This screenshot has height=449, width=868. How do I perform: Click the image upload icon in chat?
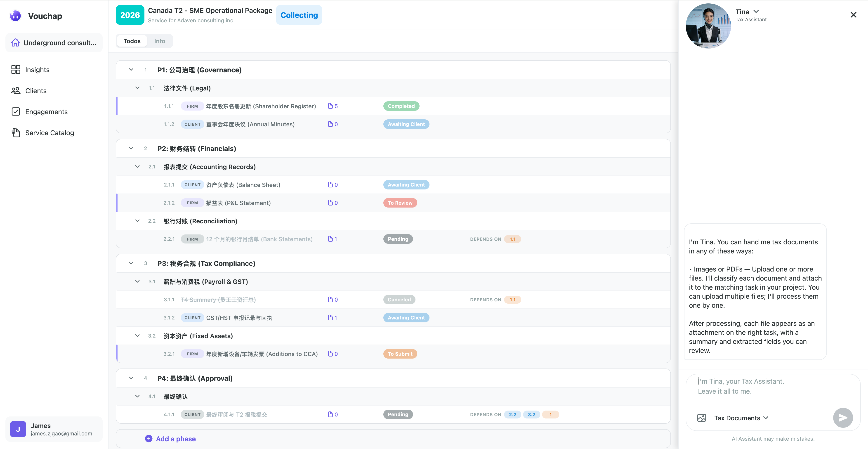[x=702, y=418]
